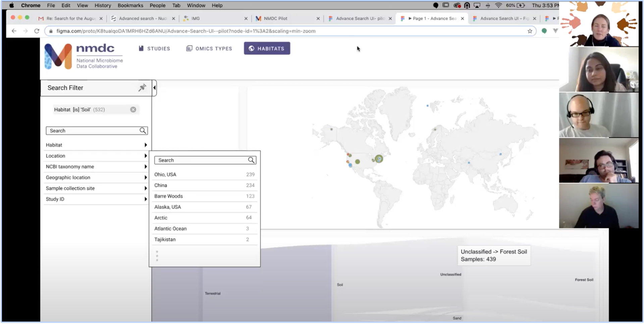Click the pin icon in Search Filter
This screenshot has height=324, width=644.
click(142, 88)
